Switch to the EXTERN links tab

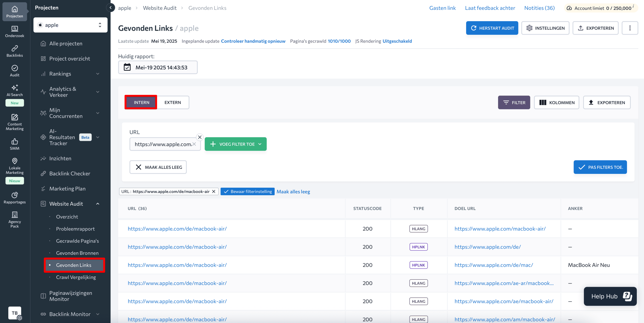click(x=173, y=102)
